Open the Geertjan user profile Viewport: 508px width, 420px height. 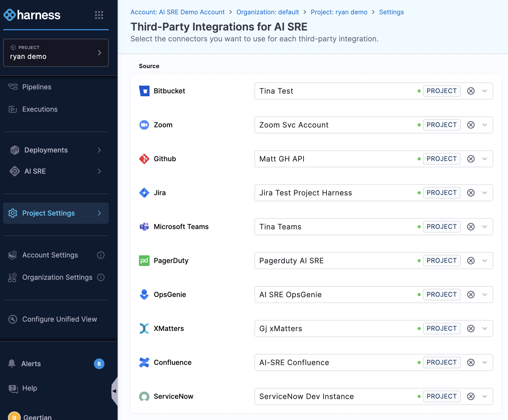click(x=30, y=416)
